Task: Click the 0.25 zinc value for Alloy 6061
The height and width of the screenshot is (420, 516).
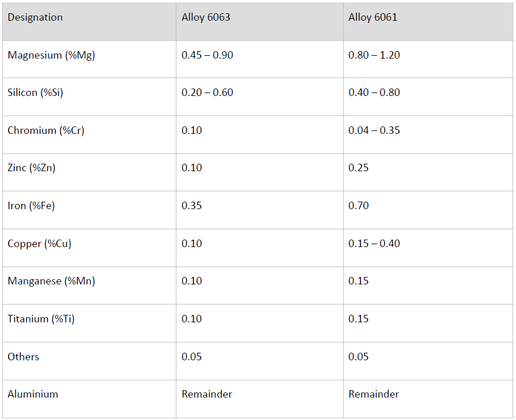Action: pos(359,168)
